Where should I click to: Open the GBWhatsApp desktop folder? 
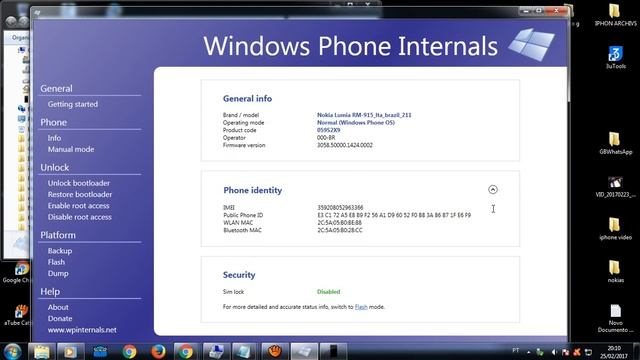pos(615,143)
